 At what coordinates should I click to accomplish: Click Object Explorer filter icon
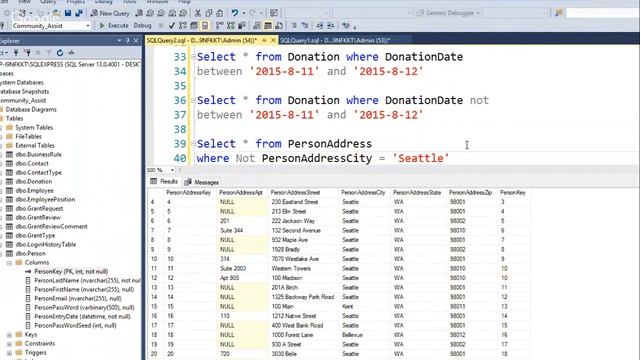tap(49, 53)
